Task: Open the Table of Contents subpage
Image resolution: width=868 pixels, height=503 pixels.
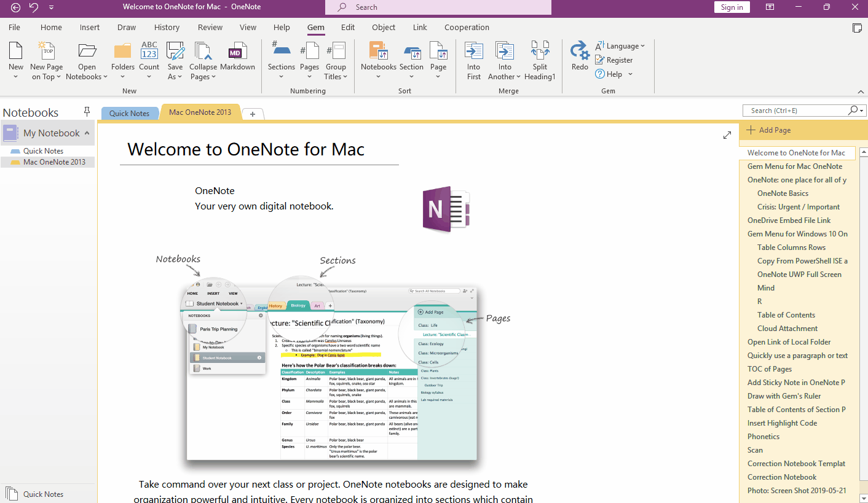Action: 786,315
